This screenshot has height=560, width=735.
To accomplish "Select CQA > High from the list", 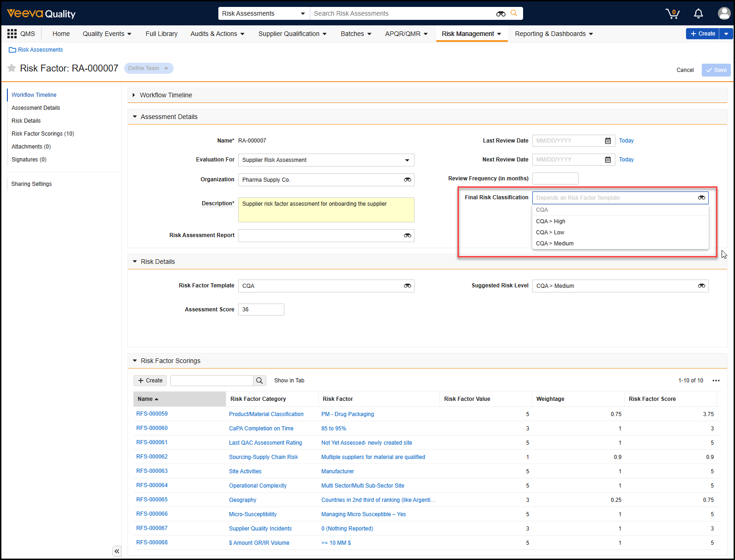I will 550,221.
